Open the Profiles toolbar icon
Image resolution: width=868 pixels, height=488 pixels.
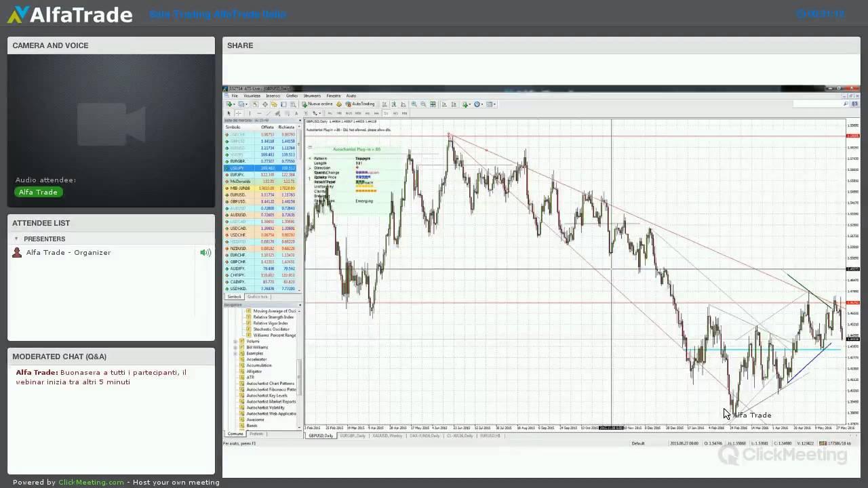pyautogui.click(x=241, y=104)
